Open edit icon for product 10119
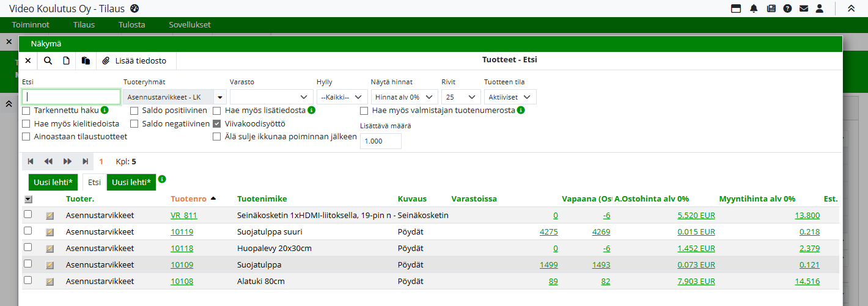Image resolution: width=868 pixels, height=306 pixels. click(x=50, y=232)
